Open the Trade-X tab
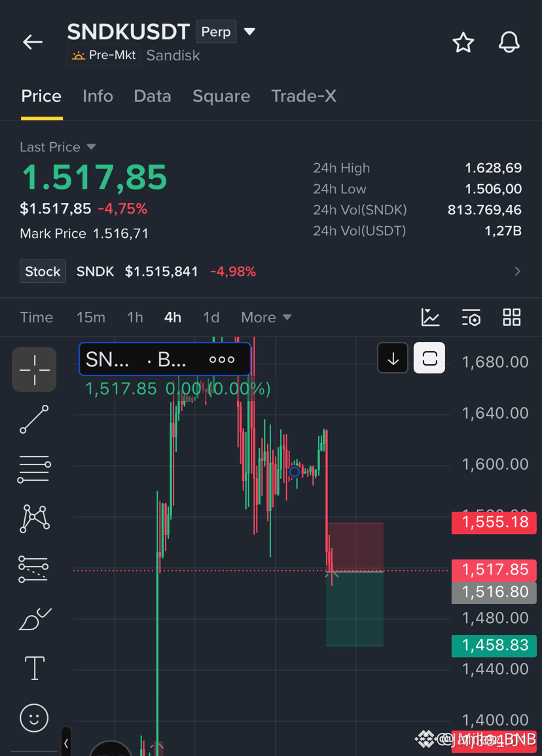Viewport: 542px width, 756px height. click(304, 96)
